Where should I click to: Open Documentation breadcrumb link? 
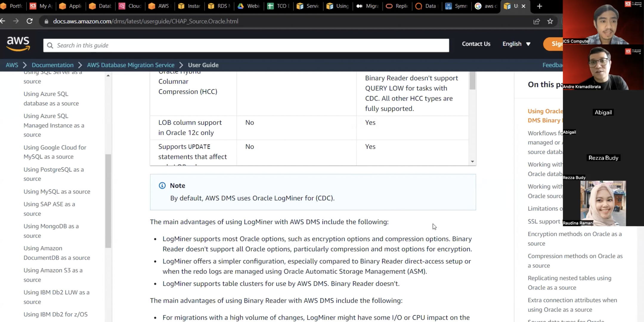click(x=52, y=65)
